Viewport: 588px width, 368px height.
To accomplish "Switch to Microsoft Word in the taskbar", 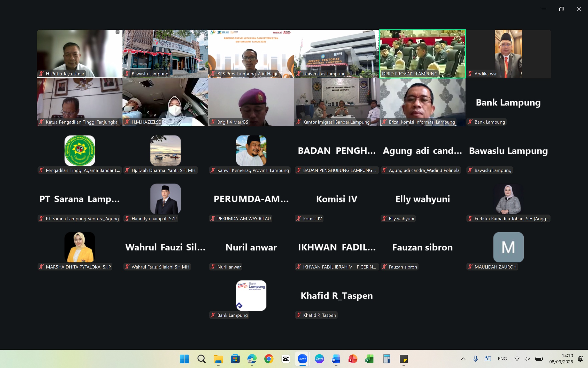I will 336,359.
